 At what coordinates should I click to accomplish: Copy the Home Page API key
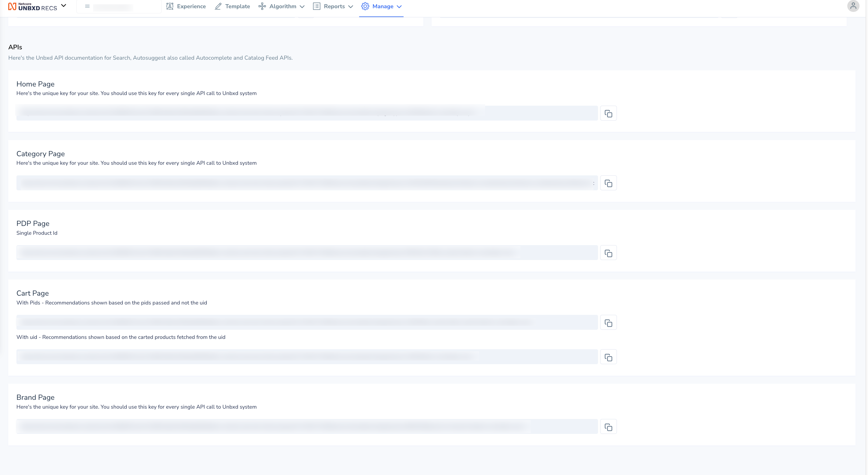pos(608,113)
